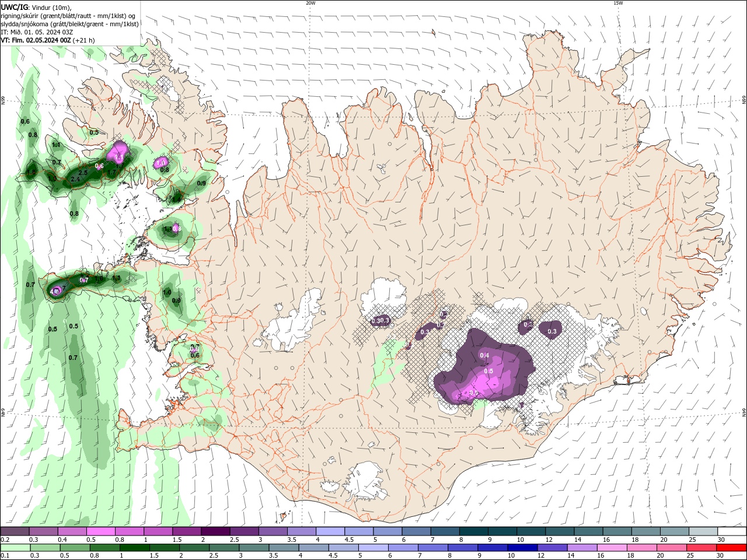
Task: Click the 'rigning/skúrir' legend description line
Action: click(x=68, y=16)
